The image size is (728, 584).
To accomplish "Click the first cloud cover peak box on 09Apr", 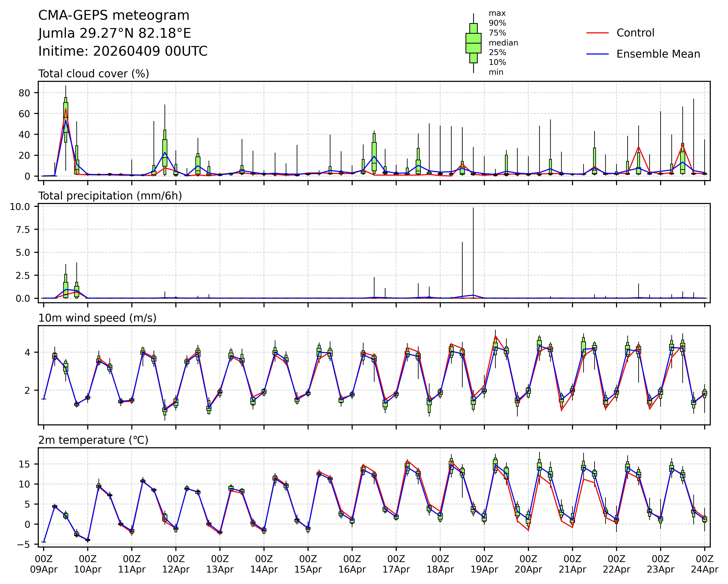I will pyautogui.click(x=66, y=118).
